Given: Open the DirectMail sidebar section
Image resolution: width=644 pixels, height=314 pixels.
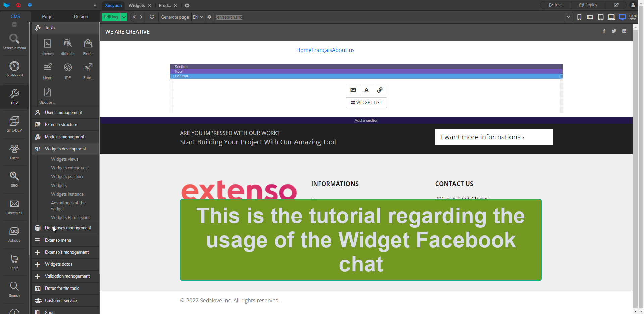Looking at the screenshot, I should [x=14, y=207].
